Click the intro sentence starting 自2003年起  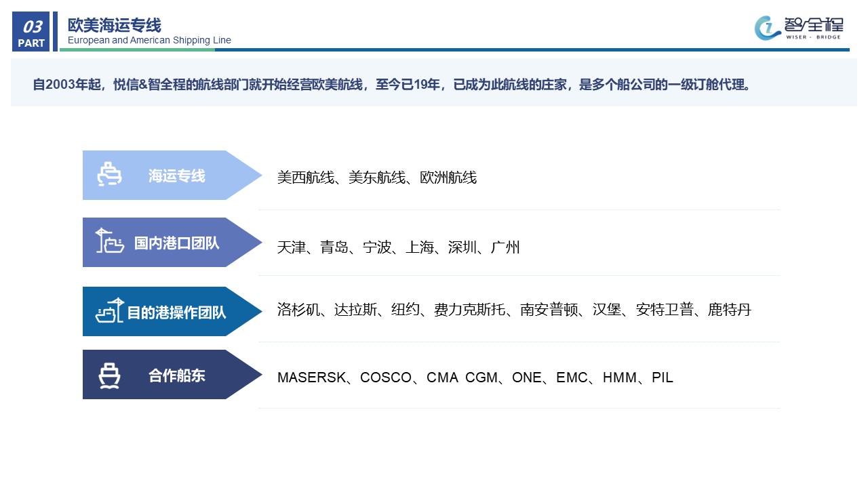click(x=392, y=85)
